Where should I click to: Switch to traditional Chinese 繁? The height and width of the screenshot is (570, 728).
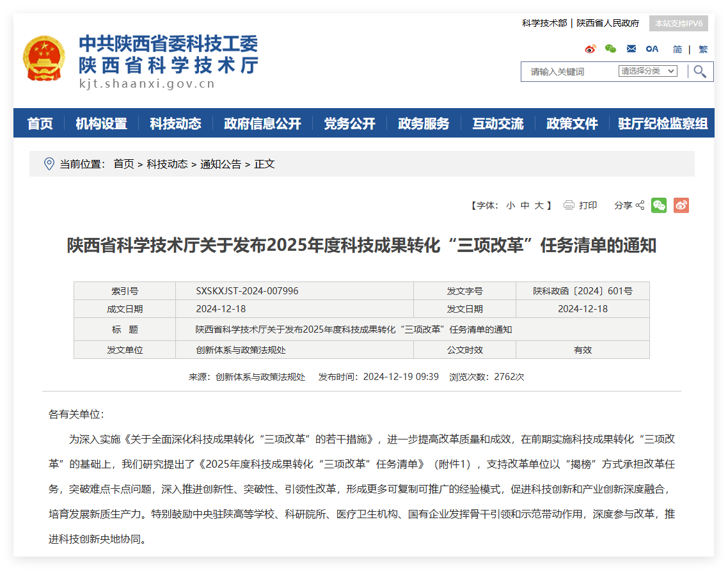(x=704, y=49)
